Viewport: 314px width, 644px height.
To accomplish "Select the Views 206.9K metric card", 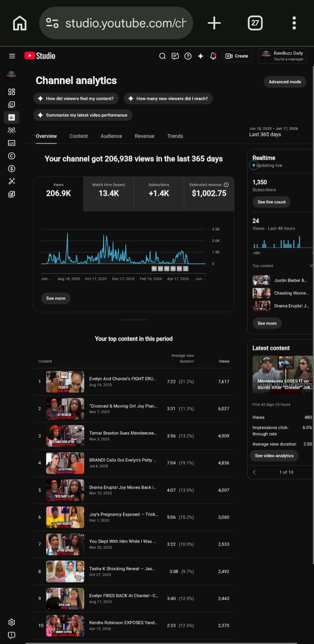I will [58, 194].
